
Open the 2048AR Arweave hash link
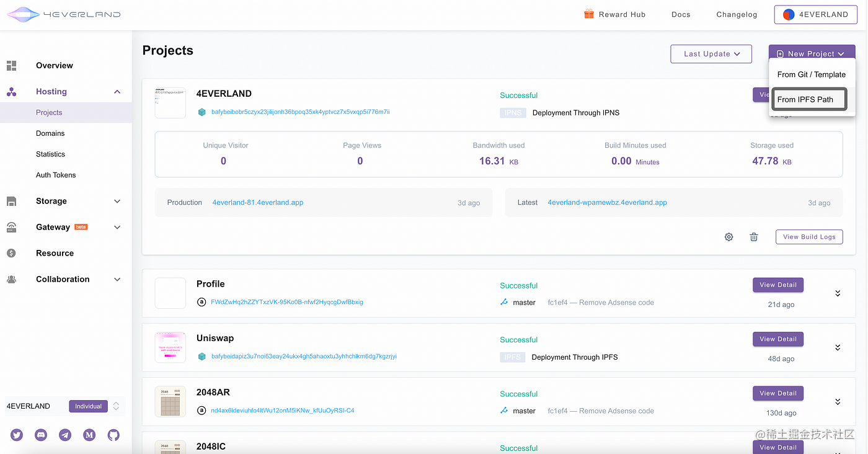[283, 411]
